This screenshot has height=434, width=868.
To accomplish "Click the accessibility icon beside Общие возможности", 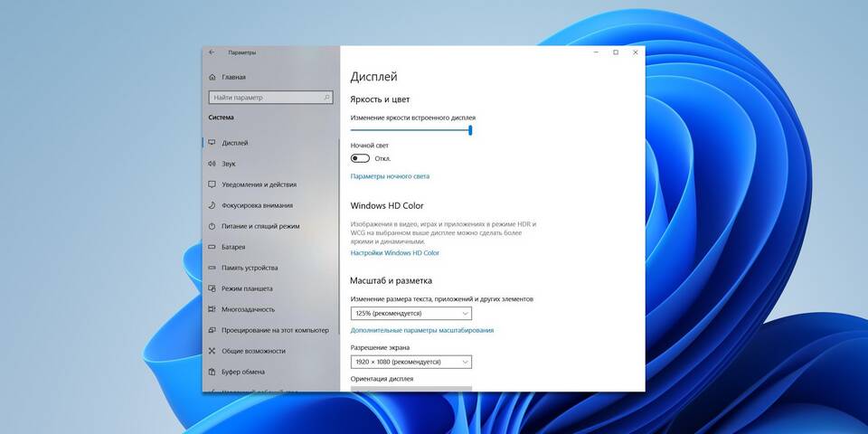I will click(212, 351).
